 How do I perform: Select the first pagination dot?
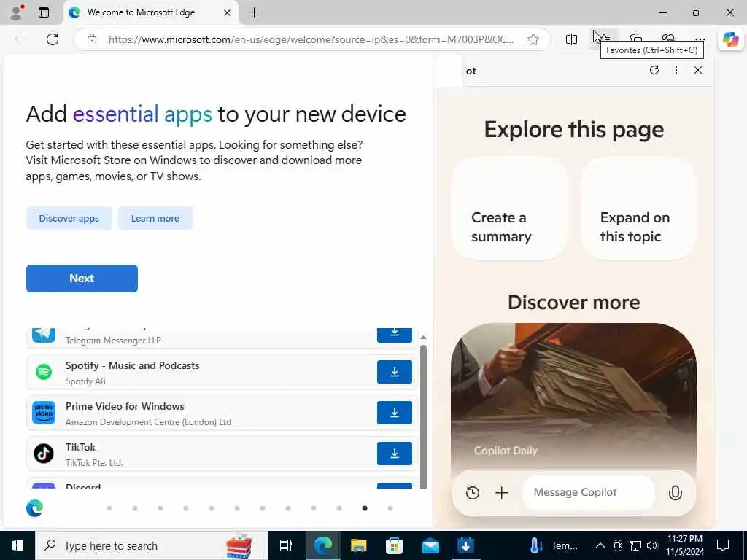[109, 508]
